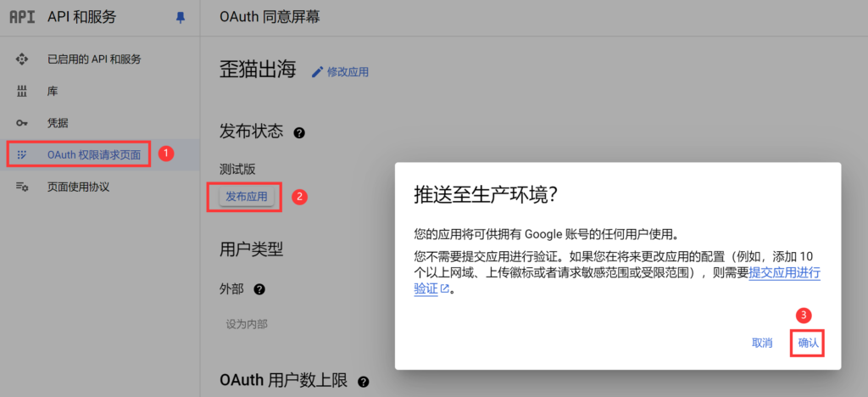The height and width of the screenshot is (397, 868).
Task: Click the help icon beside 外部
Action: pos(259,289)
